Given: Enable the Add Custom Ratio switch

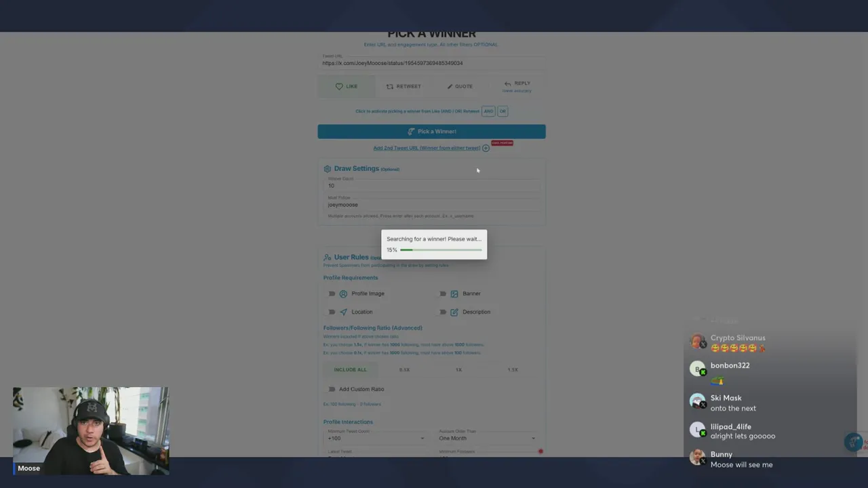Looking at the screenshot, I should [x=332, y=389].
